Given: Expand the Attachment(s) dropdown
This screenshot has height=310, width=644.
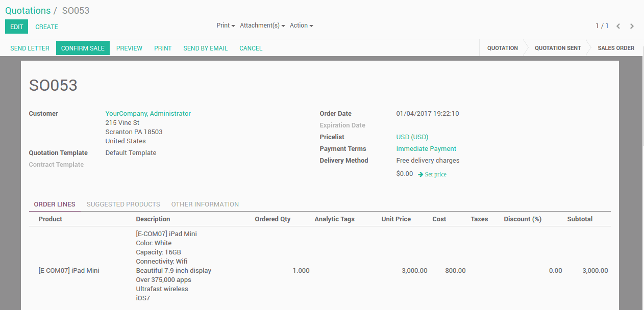Looking at the screenshot, I should pyautogui.click(x=262, y=25).
